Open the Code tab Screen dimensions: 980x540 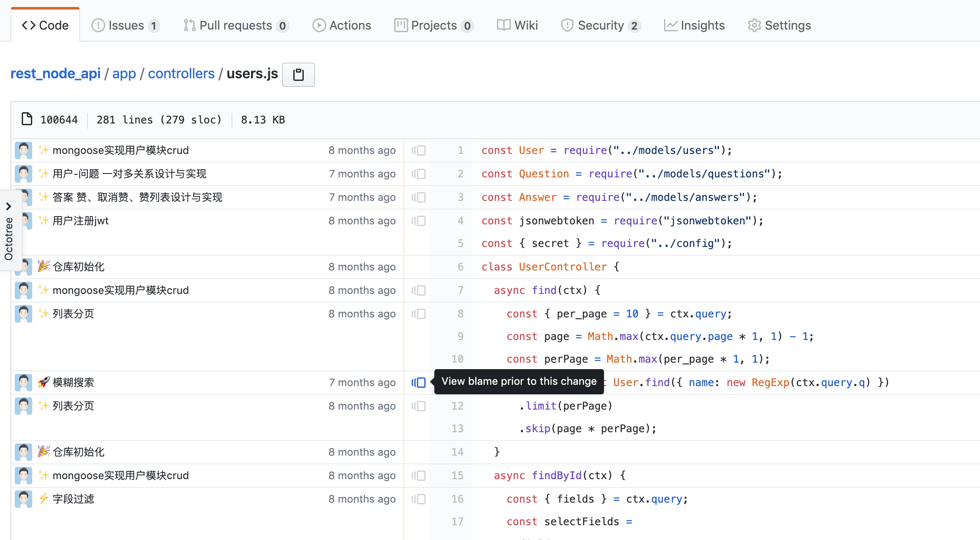click(x=45, y=25)
